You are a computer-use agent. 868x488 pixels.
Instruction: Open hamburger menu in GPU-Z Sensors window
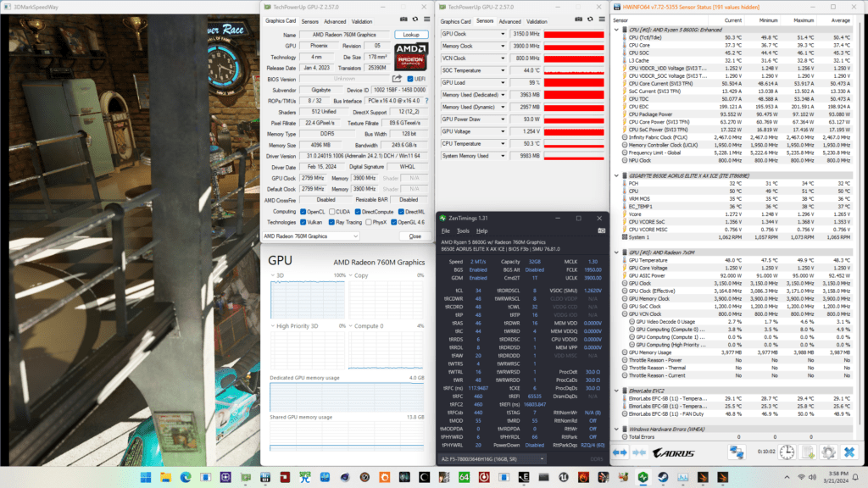click(x=602, y=19)
